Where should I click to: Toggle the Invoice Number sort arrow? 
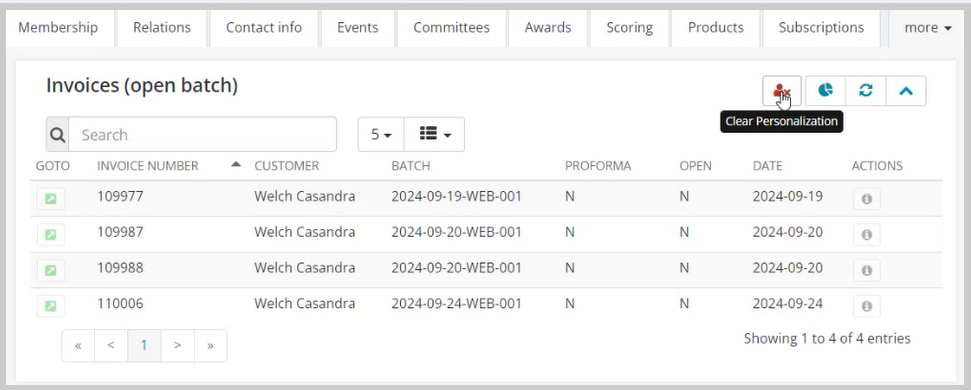[x=235, y=164]
